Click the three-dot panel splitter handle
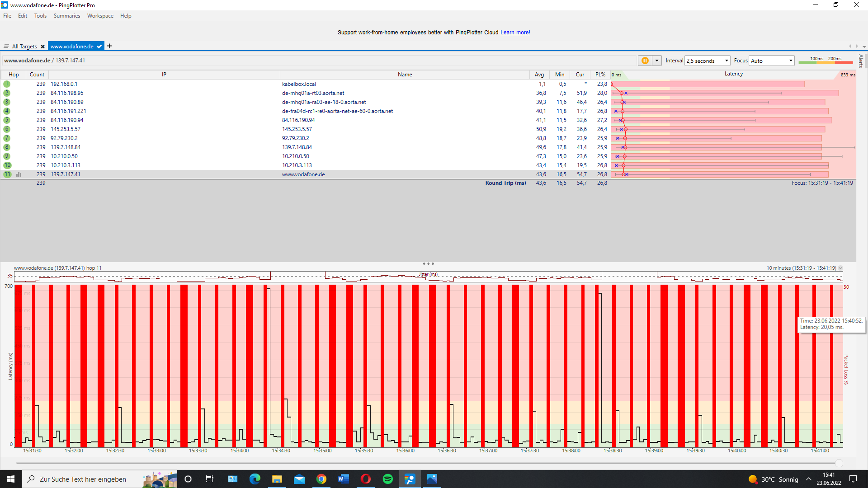The width and height of the screenshot is (868, 488). [x=428, y=263]
